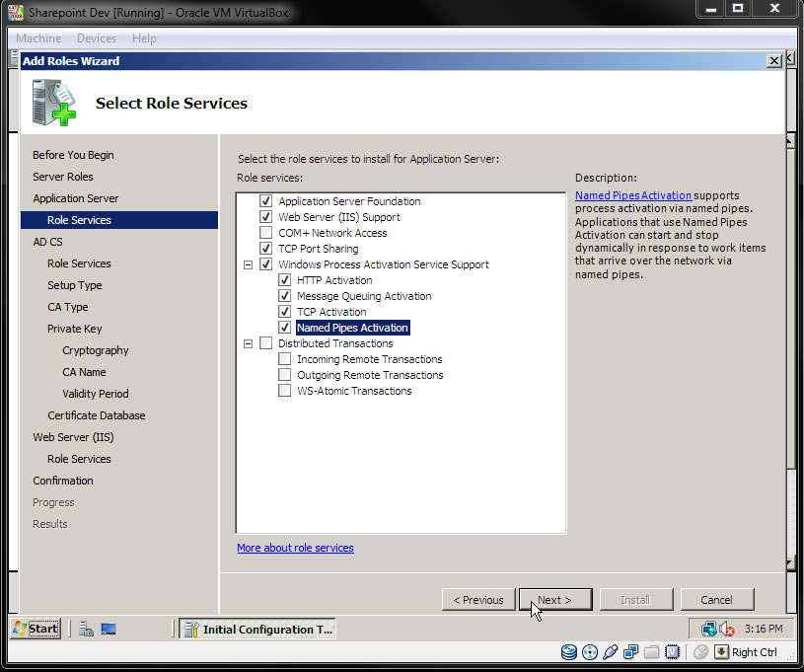Image resolution: width=804 pixels, height=672 pixels.
Task: Check WS-Atomic Transactions
Action: tap(284, 391)
